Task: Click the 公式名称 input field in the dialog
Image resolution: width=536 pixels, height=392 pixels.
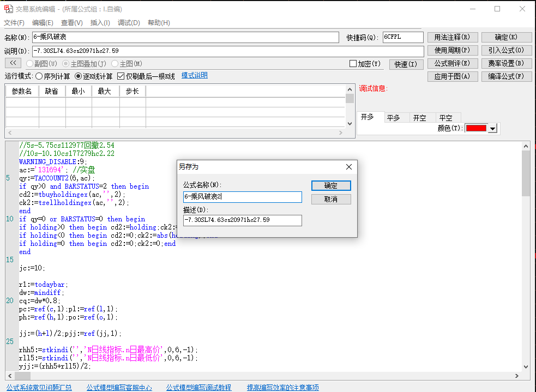Action: [242, 197]
